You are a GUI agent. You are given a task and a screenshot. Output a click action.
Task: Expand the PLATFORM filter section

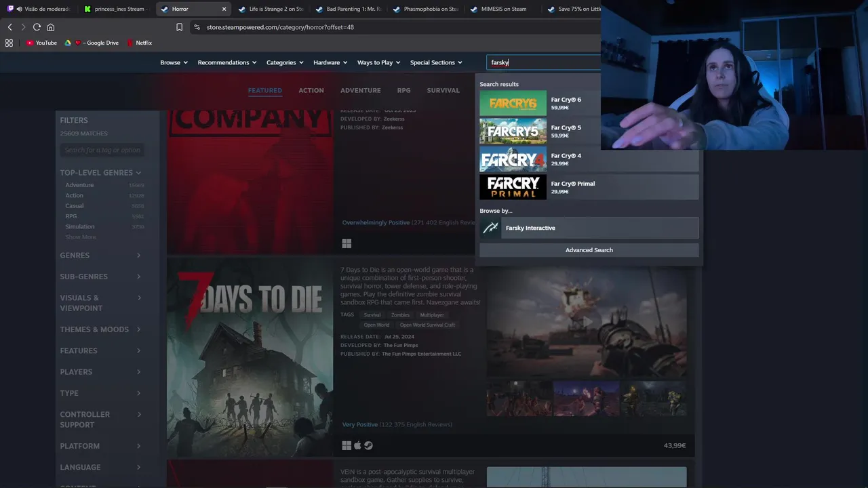[x=100, y=446]
